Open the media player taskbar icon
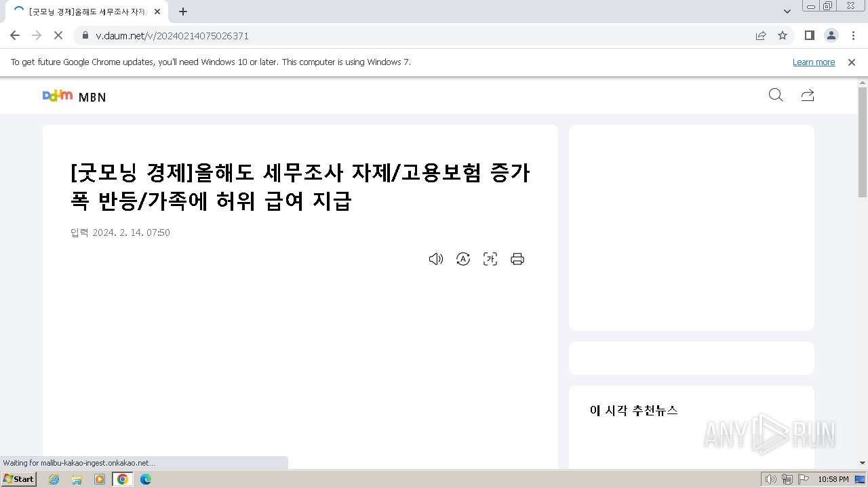 [100, 479]
